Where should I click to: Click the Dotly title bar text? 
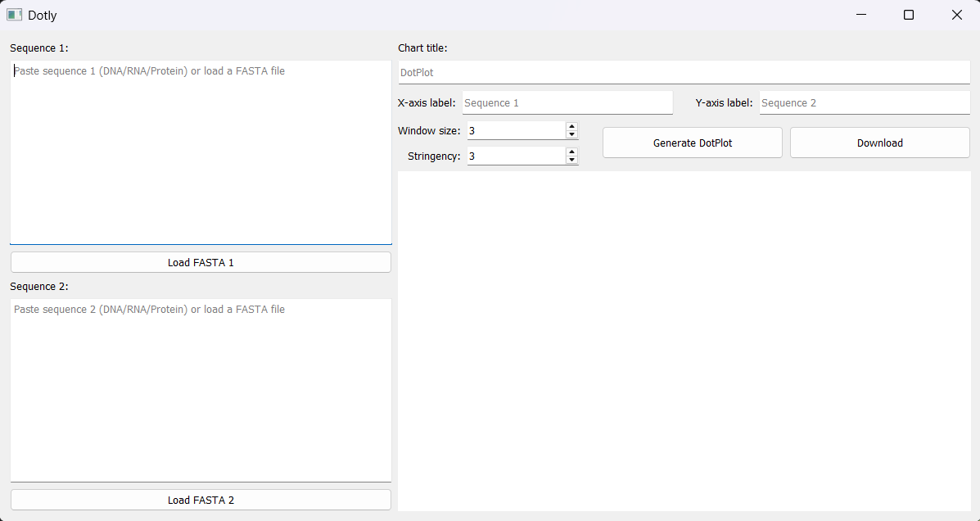tap(43, 15)
